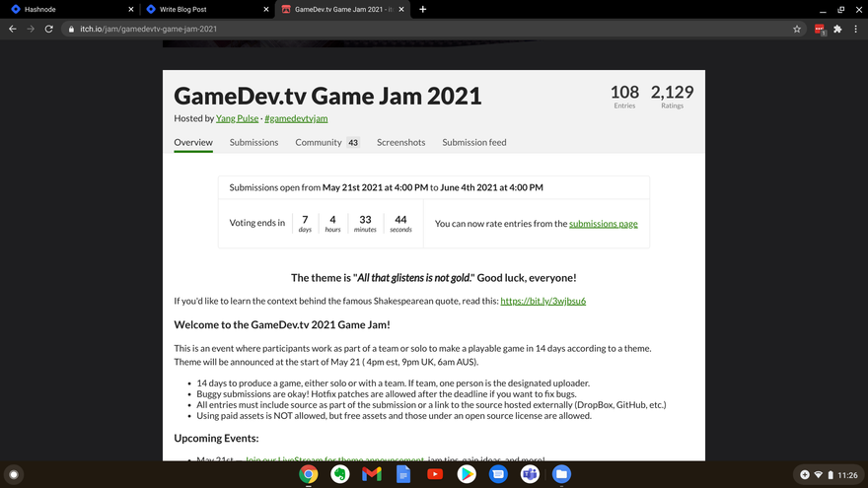Click the Yang Pulse host link
The image size is (868, 488).
tap(237, 118)
